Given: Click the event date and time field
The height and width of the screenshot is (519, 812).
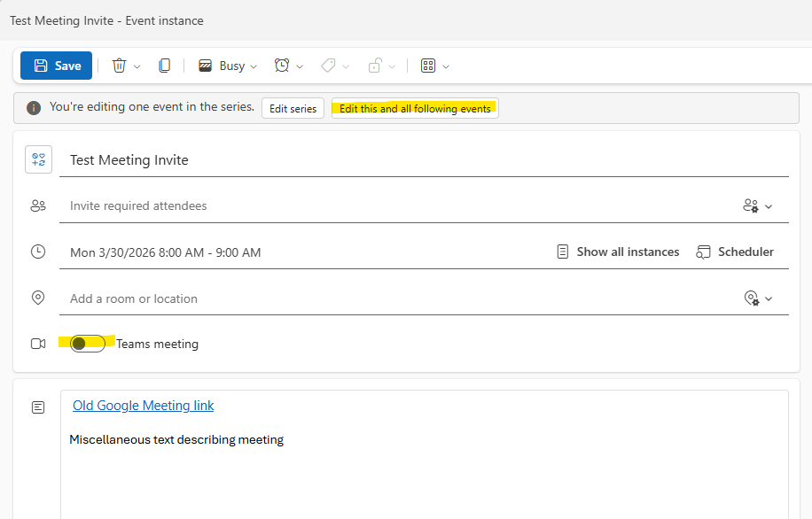Looking at the screenshot, I should click(x=166, y=252).
